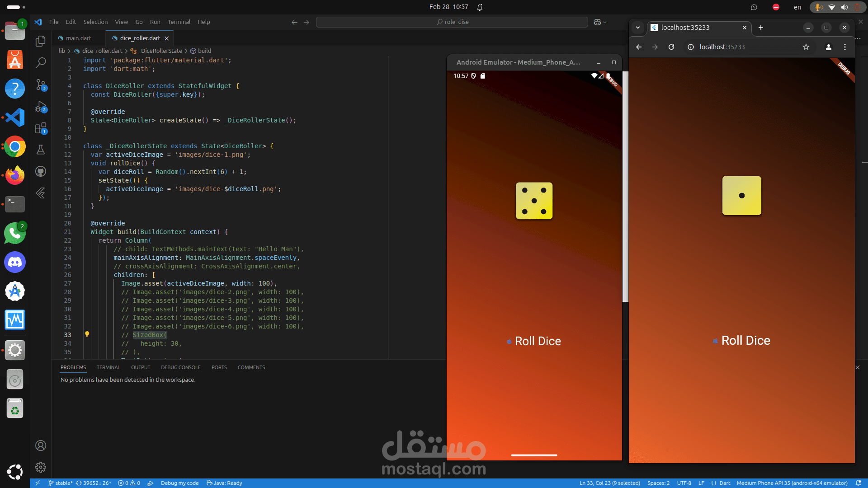Open the Explorer view in activity bar
Viewport: 868px width, 488px height.
(x=41, y=41)
